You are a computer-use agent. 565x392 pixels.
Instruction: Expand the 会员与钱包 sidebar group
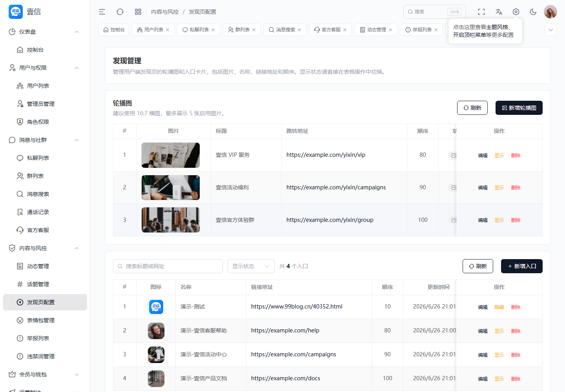tap(45, 374)
